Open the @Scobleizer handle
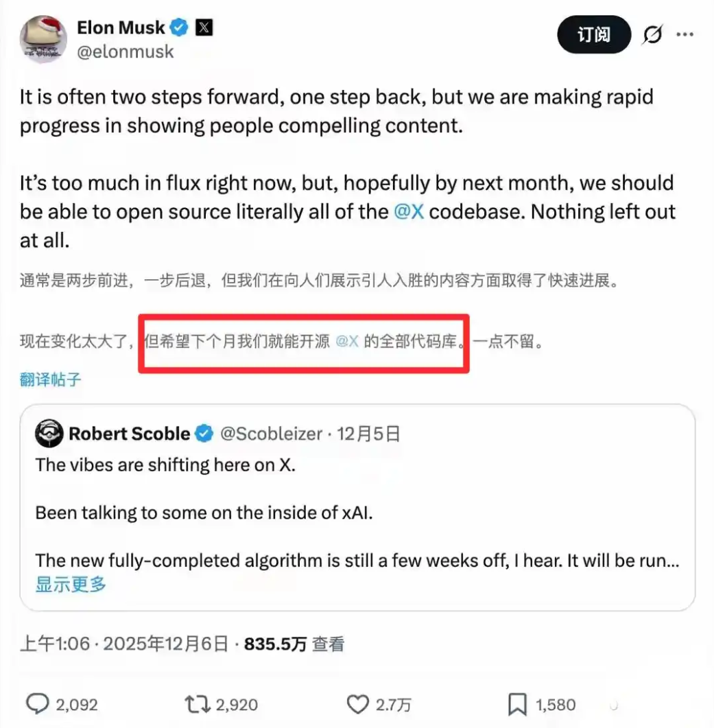 point(271,434)
